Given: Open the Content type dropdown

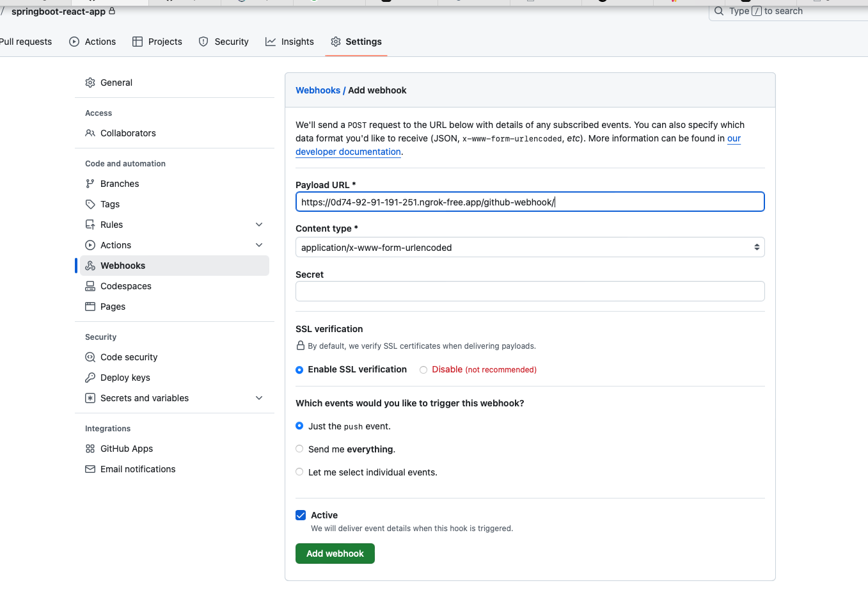Looking at the screenshot, I should point(530,248).
